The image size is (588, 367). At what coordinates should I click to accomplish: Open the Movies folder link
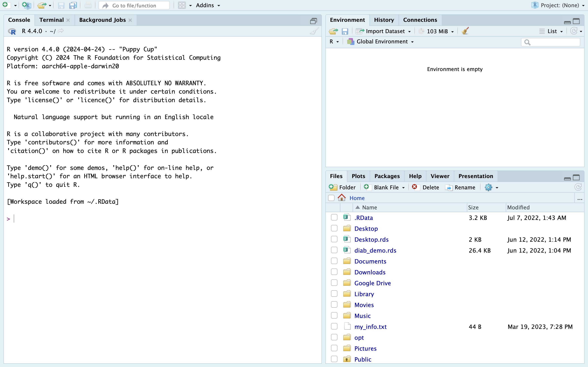click(364, 305)
